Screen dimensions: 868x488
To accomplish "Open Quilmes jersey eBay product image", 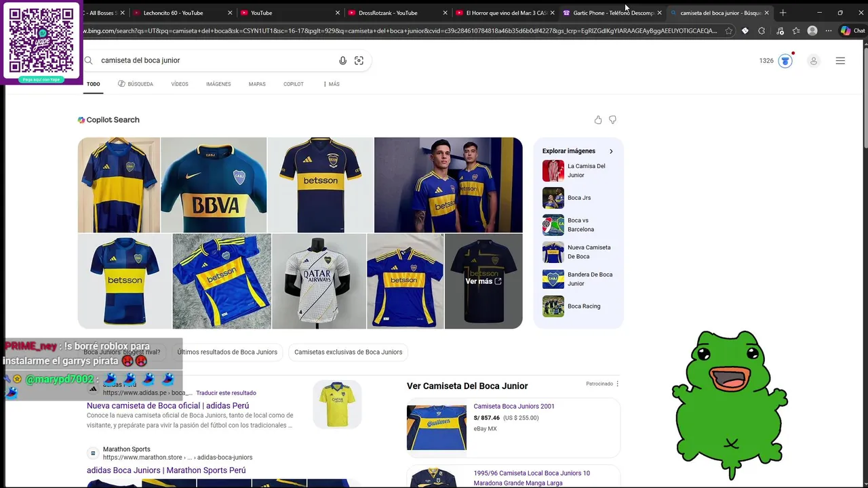I will coord(436,428).
